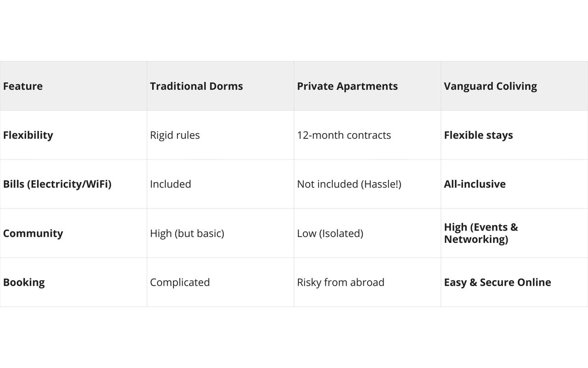Click the High (Events & Networking) cell
Viewport: 588px width, 368px height.
coord(481,233)
